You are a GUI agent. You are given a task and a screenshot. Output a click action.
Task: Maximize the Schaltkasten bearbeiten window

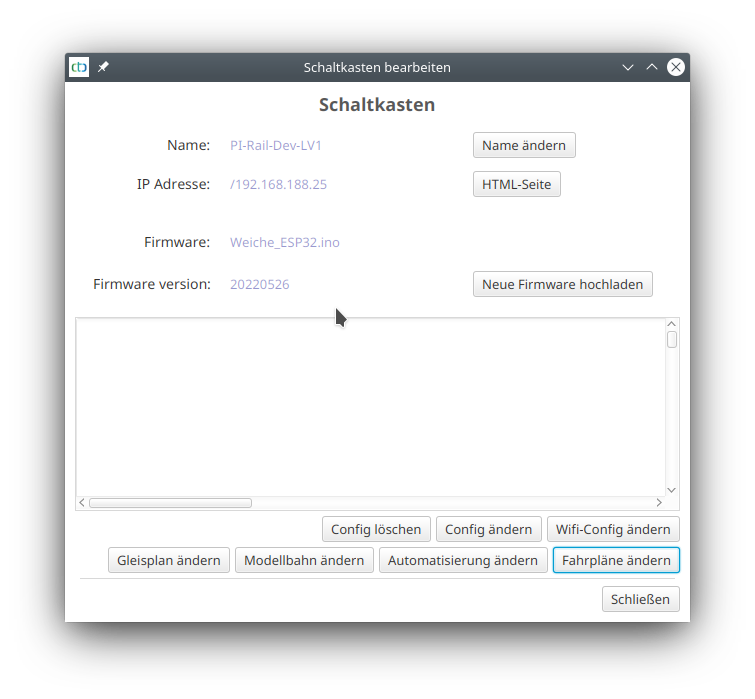652,67
